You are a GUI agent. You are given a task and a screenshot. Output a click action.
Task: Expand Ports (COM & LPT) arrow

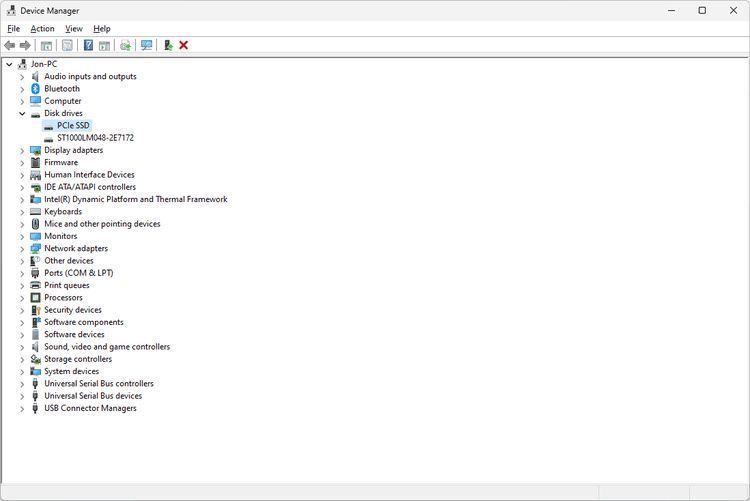tap(22, 273)
